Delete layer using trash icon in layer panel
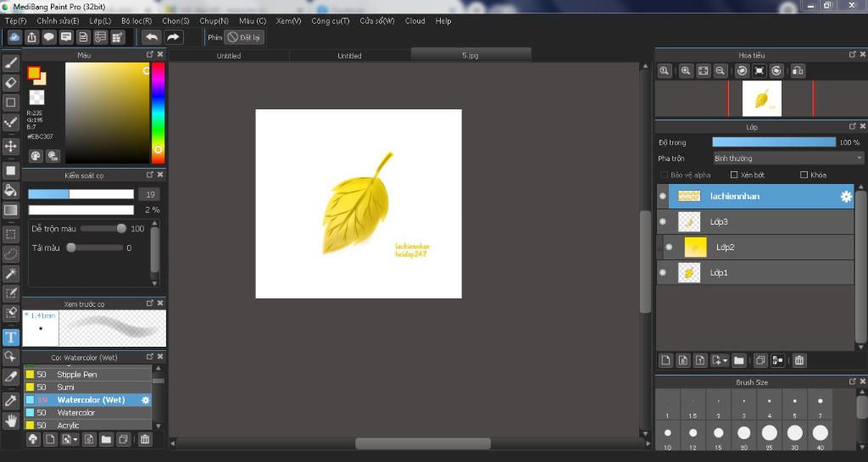This screenshot has width=868, height=462. 798,360
